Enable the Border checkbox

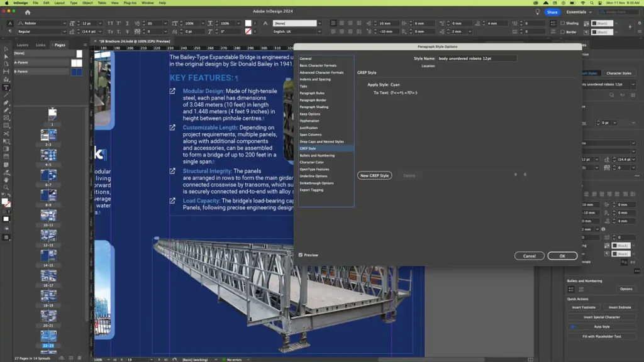[x=563, y=31]
